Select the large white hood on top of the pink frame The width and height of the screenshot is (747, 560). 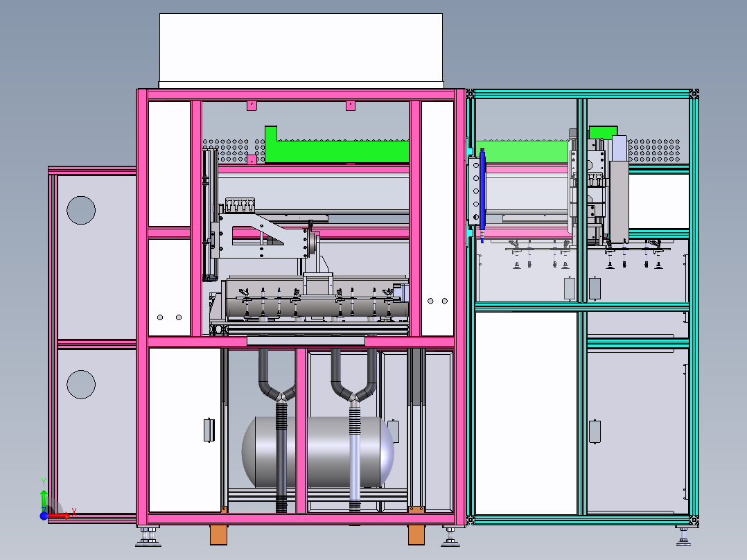[x=301, y=51]
